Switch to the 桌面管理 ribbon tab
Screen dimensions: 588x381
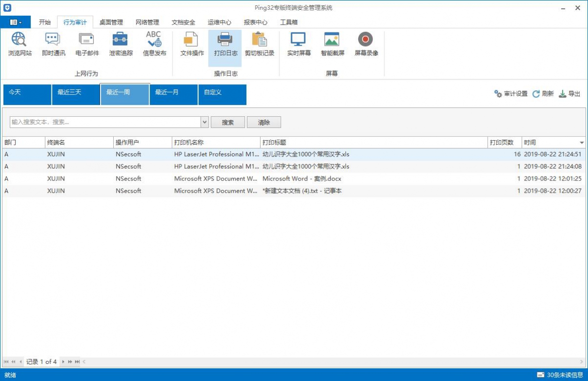[x=111, y=22]
